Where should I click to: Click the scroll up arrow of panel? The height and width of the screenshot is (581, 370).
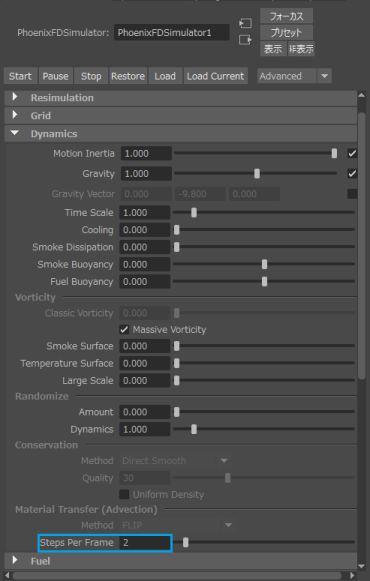[361, 96]
